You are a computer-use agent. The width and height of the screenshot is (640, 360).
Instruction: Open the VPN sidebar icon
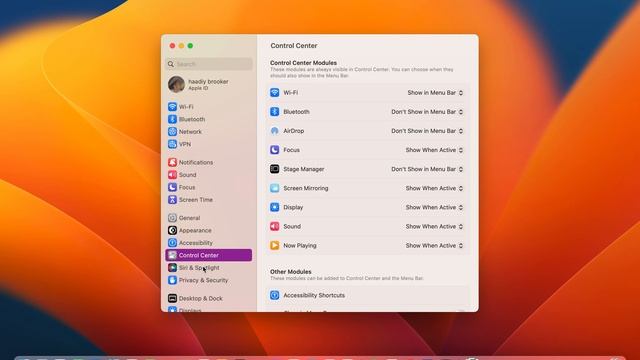click(x=172, y=144)
